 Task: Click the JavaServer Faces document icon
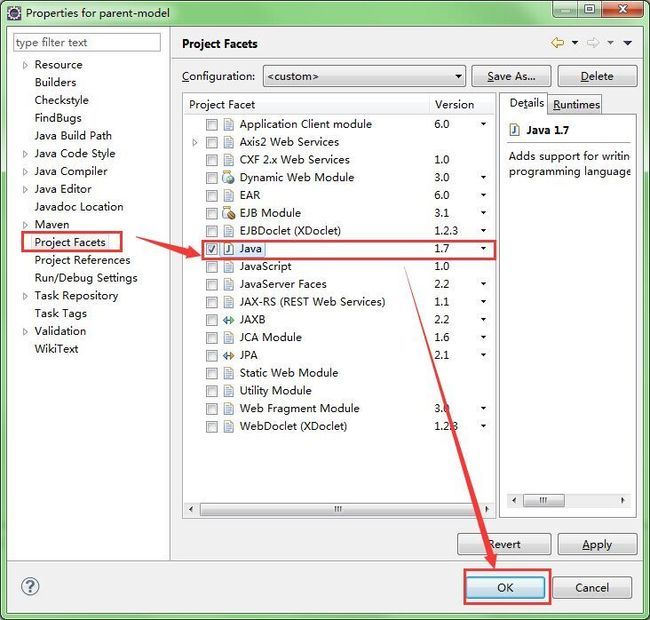click(228, 284)
